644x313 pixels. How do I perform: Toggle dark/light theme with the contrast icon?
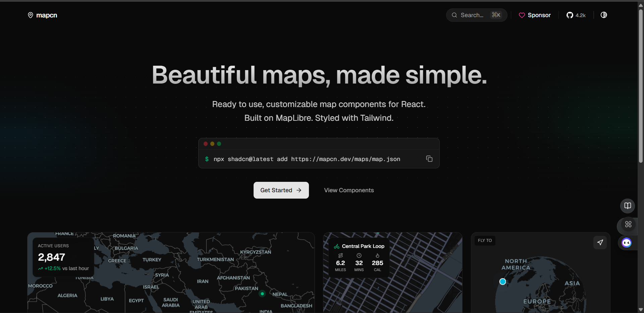[604, 15]
